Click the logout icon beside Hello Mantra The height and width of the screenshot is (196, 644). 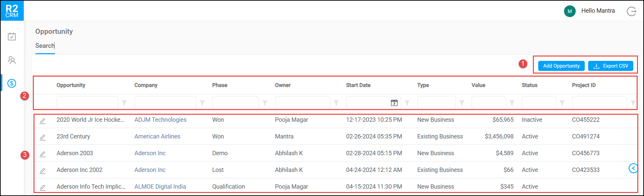(x=631, y=11)
